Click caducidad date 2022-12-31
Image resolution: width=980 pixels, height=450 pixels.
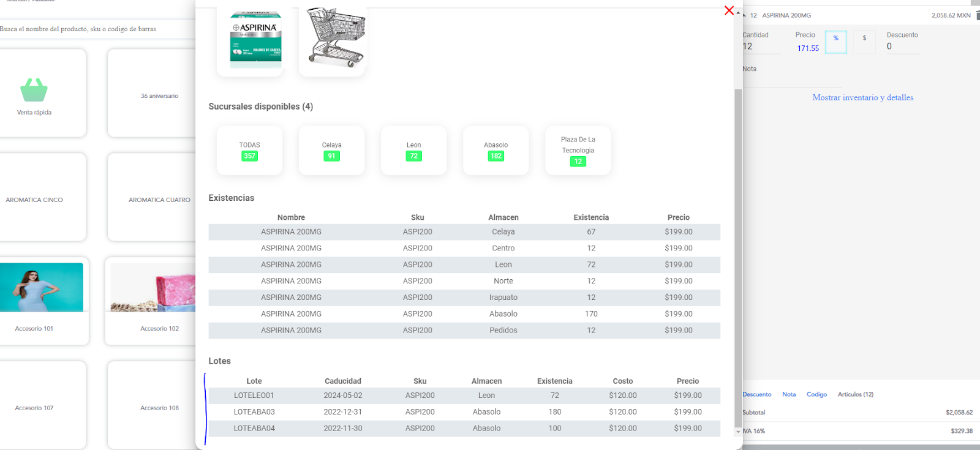343,412
